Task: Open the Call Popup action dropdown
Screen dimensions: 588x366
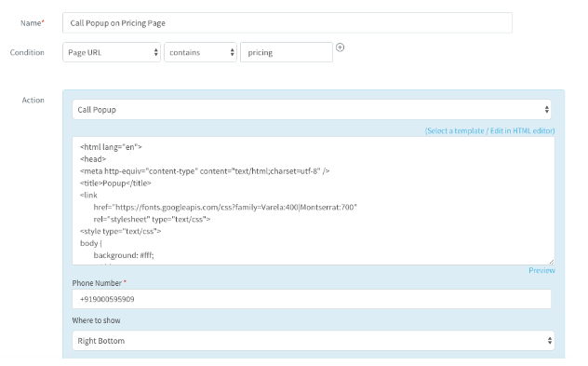Action: coord(312,110)
